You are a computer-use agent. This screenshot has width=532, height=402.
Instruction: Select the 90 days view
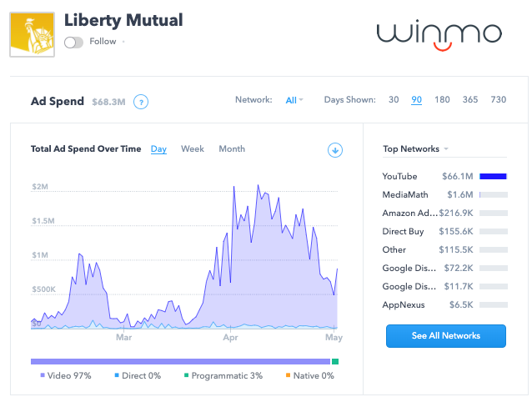pos(416,100)
